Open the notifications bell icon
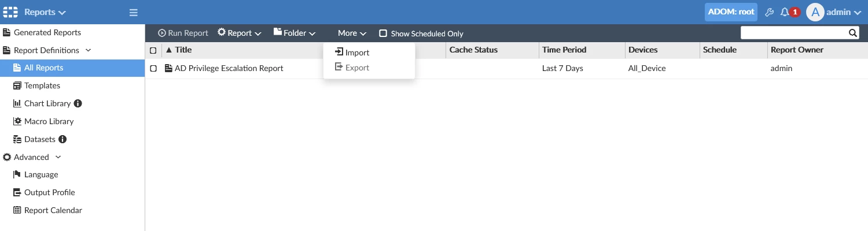868x231 pixels. pyautogui.click(x=785, y=12)
